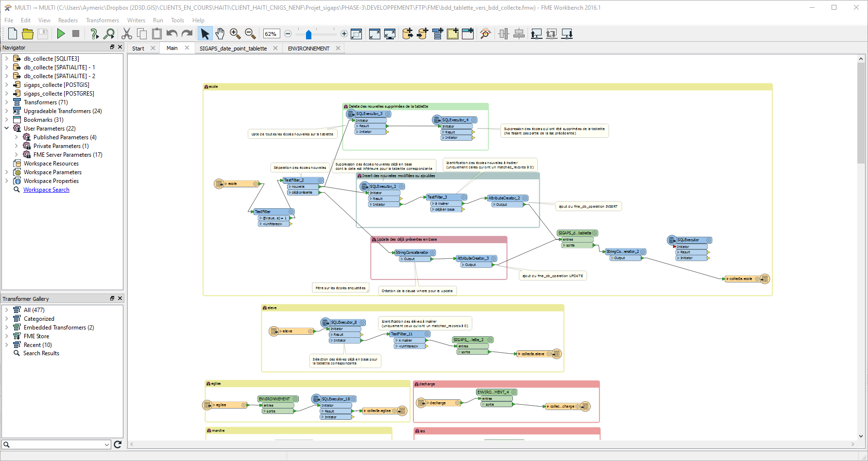Expand All (477) in Transformer Gallery
868x461 pixels.
pyautogui.click(x=7, y=310)
